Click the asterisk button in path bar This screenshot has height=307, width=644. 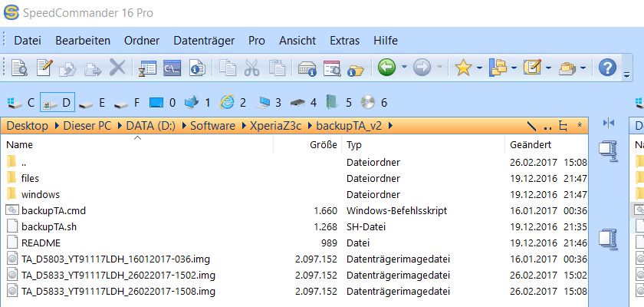pos(580,125)
